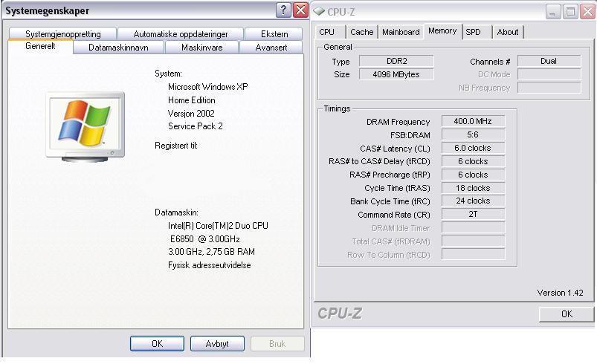Close the CPU-Z window

587,12
